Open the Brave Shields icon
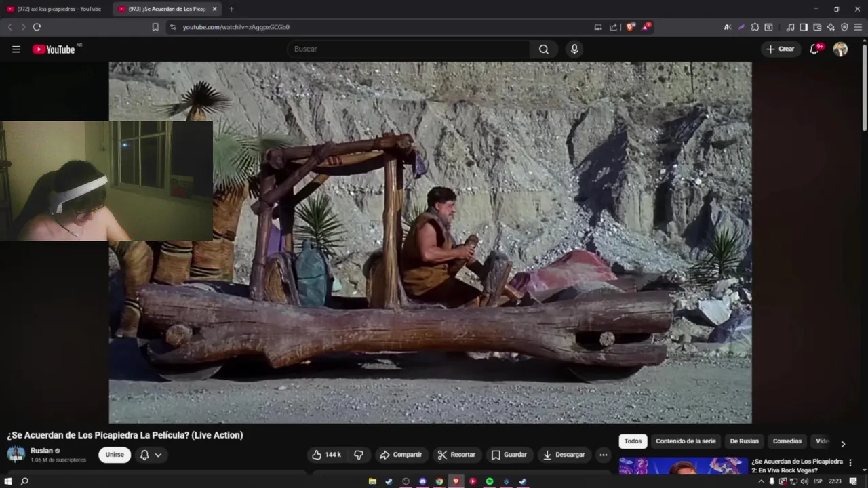Image resolution: width=868 pixels, height=488 pixels. pyautogui.click(x=630, y=27)
